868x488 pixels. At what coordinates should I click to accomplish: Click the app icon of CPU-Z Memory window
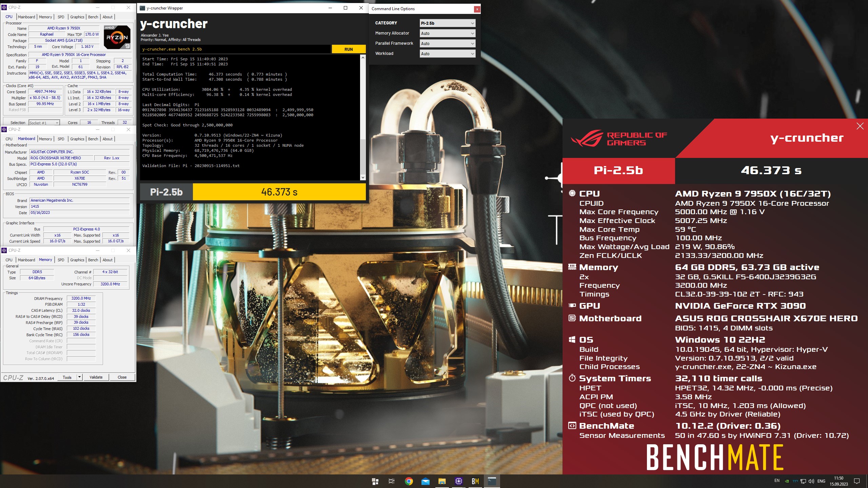[4, 250]
